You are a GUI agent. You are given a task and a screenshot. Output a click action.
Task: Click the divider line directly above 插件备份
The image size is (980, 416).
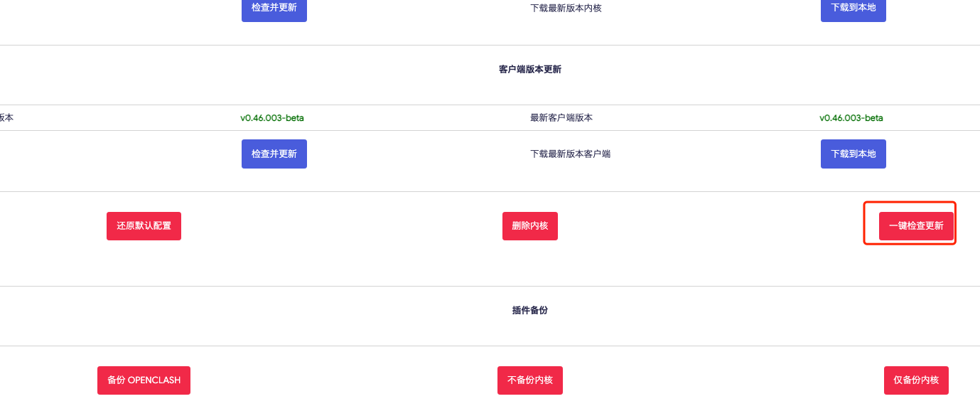[490, 286]
